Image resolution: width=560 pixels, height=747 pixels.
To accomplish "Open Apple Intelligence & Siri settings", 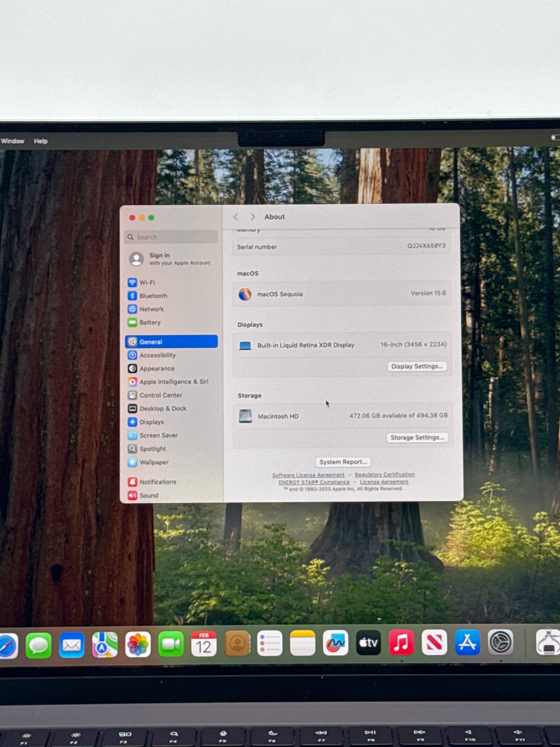I will click(174, 382).
